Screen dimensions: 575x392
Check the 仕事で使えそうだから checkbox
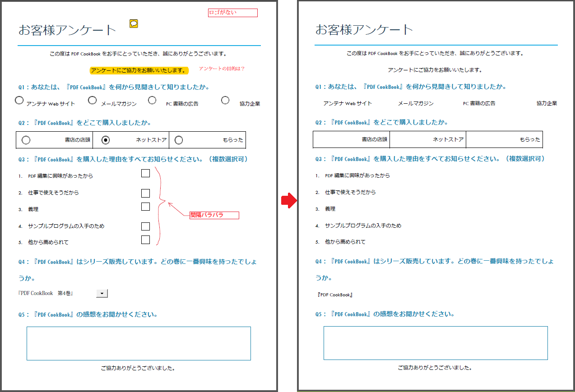coord(145,193)
